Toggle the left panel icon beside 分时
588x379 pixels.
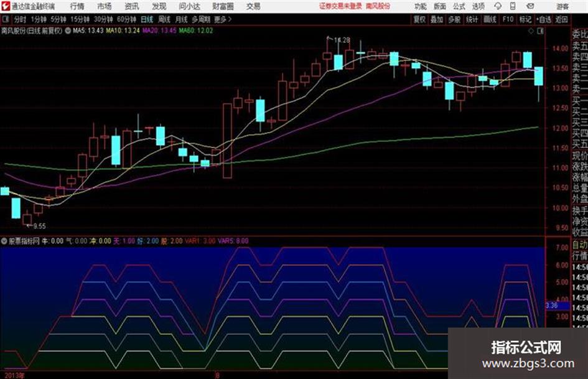[x=6, y=19]
